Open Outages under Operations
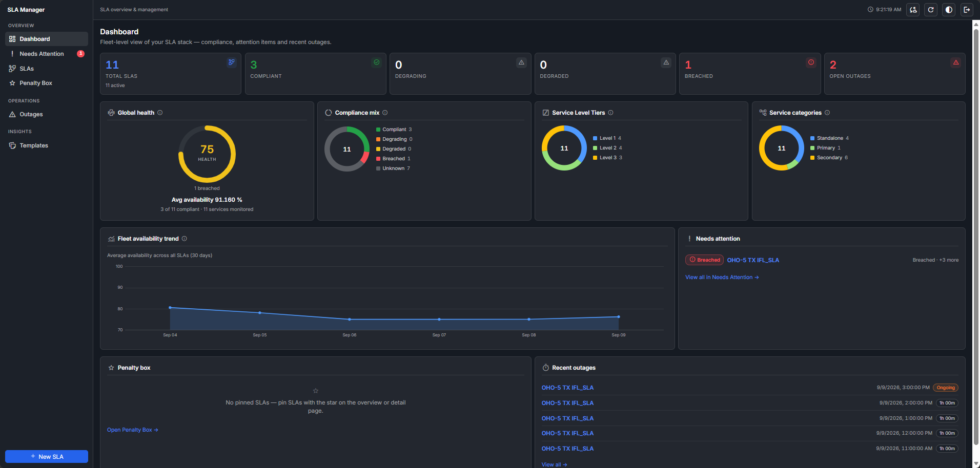980x468 pixels. tap(47, 114)
